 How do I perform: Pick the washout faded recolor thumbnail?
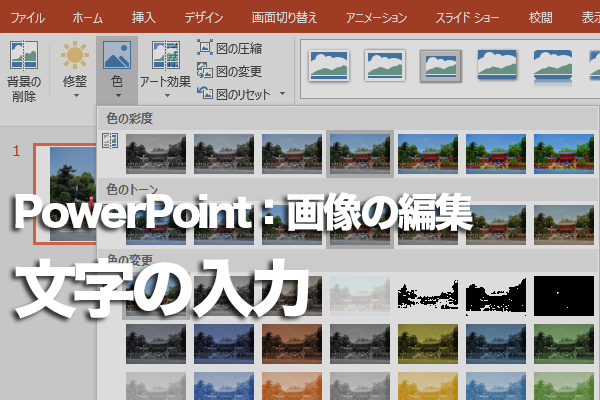360,296
